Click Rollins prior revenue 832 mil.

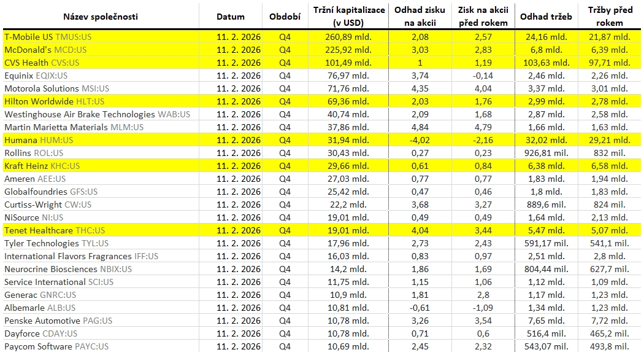pyautogui.click(x=610, y=153)
